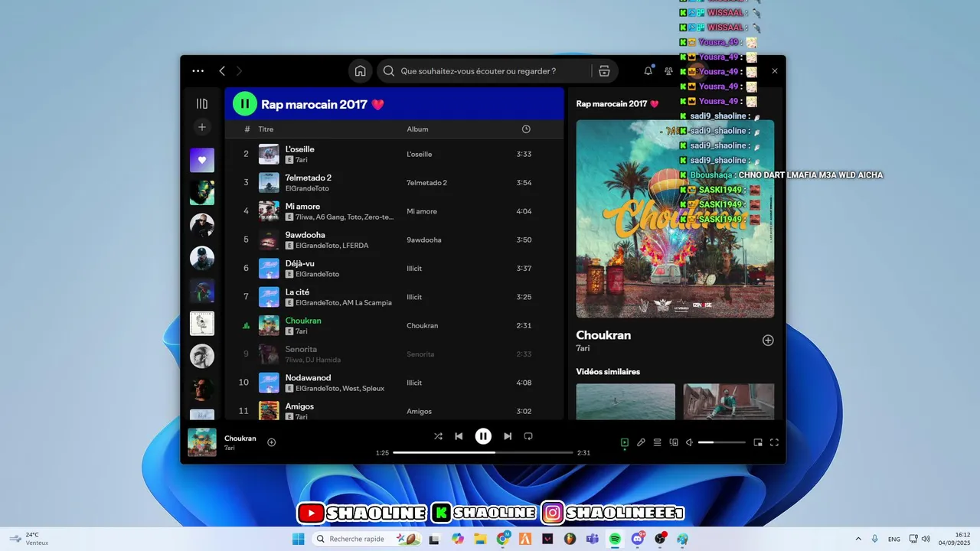
Task: Open the mini player
Action: (x=758, y=442)
